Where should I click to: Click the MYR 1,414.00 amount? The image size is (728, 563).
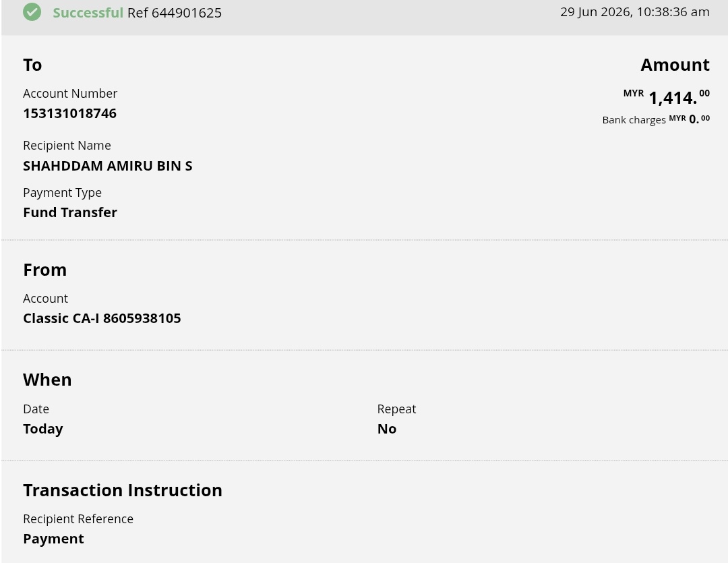[666, 97]
